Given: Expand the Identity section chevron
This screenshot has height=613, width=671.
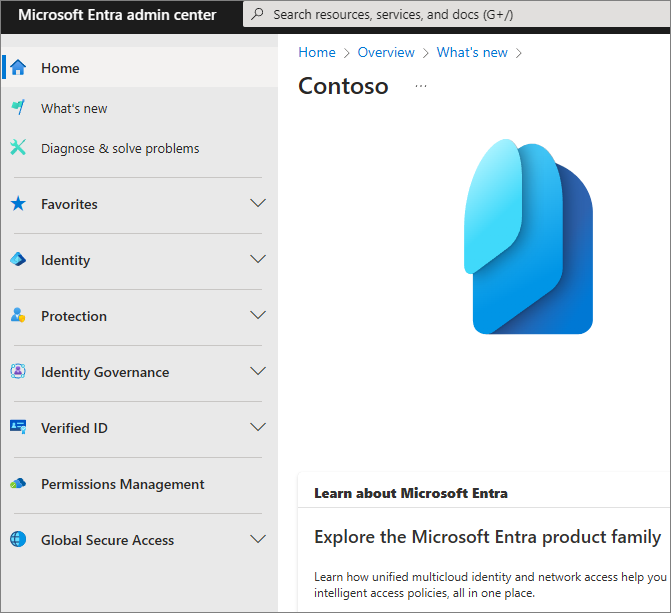Looking at the screenshot, I should 258,259.
